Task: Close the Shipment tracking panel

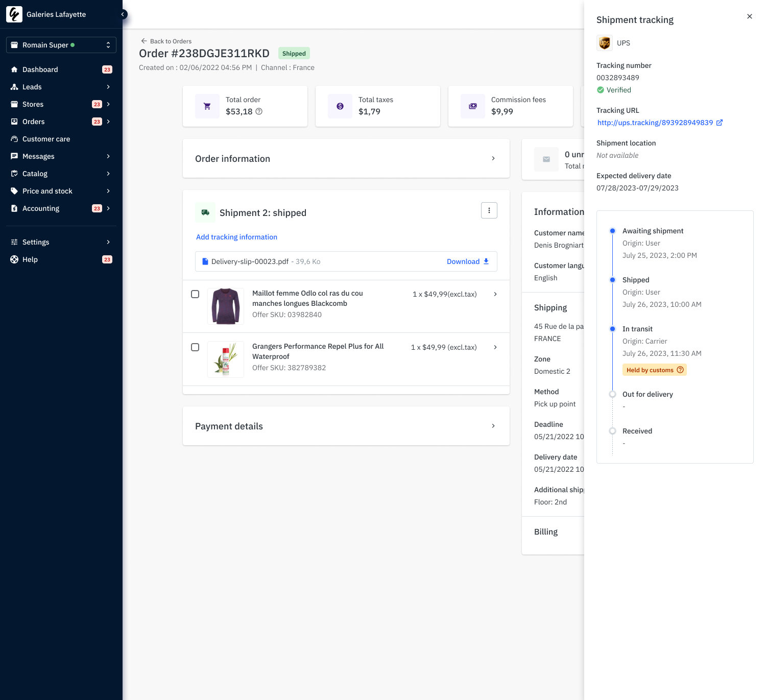Action: 749,16
